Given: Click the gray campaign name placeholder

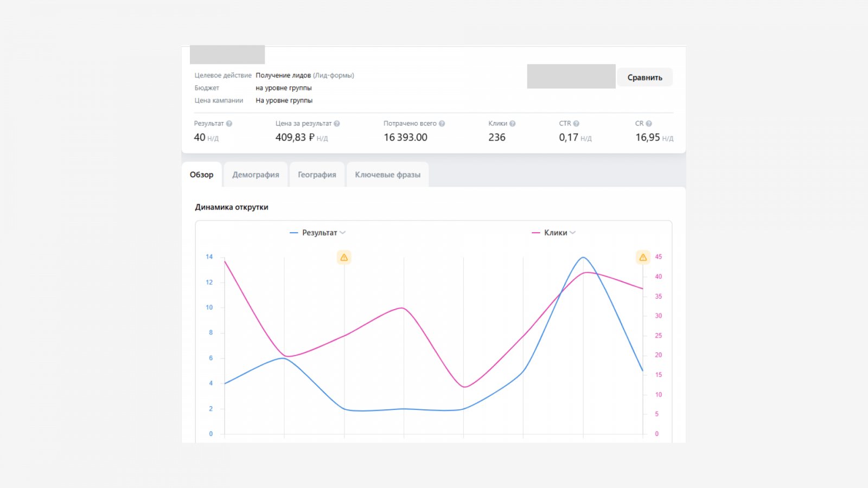Looking at the screenshot, I should [227, 55].
